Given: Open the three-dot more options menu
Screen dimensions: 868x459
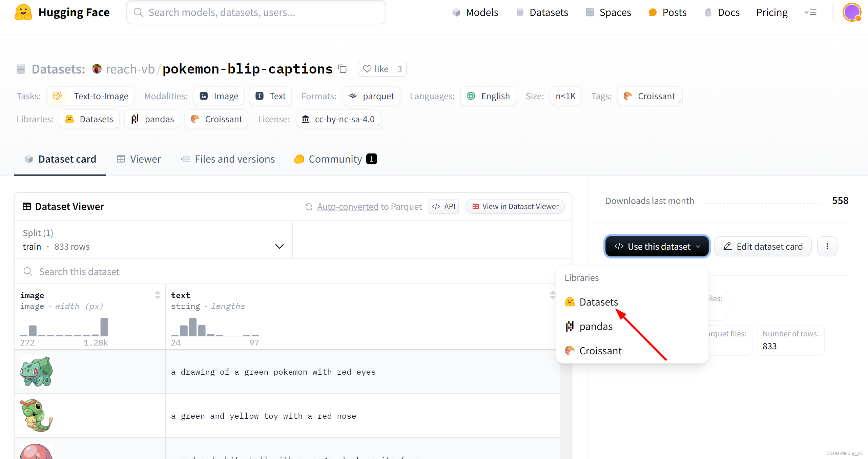Looking at the screenshot, I should [827, 246].
